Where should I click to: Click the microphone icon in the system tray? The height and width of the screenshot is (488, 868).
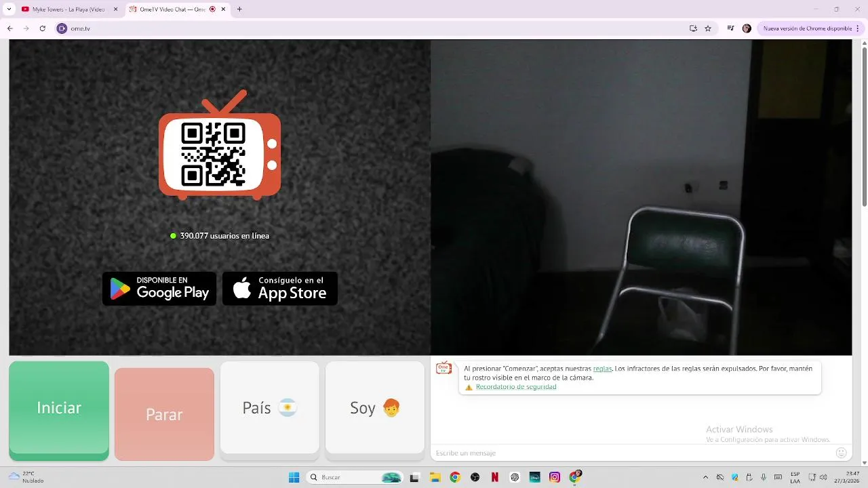coord(764,477)
